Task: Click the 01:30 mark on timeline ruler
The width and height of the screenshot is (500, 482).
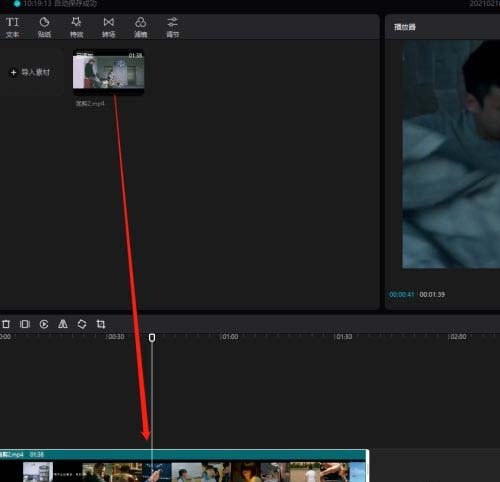Action: pos(344,337)
